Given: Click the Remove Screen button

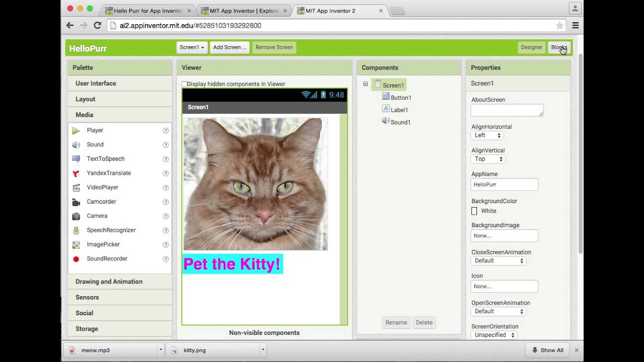Looking at the screenshot, I should (x=274, y=47).
